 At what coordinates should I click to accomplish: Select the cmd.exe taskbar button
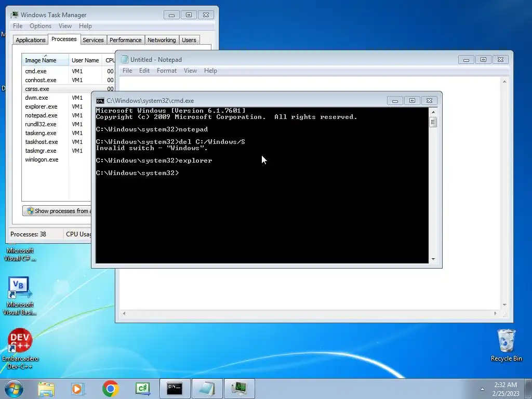[175, 389]
